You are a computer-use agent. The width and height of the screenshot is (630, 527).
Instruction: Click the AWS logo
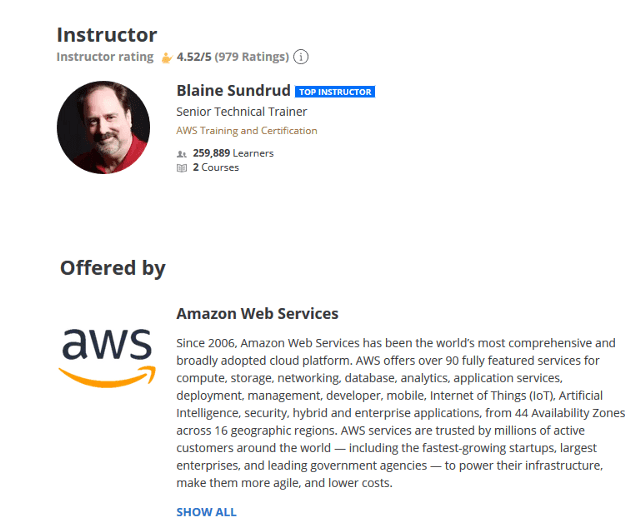pos(105,355)
